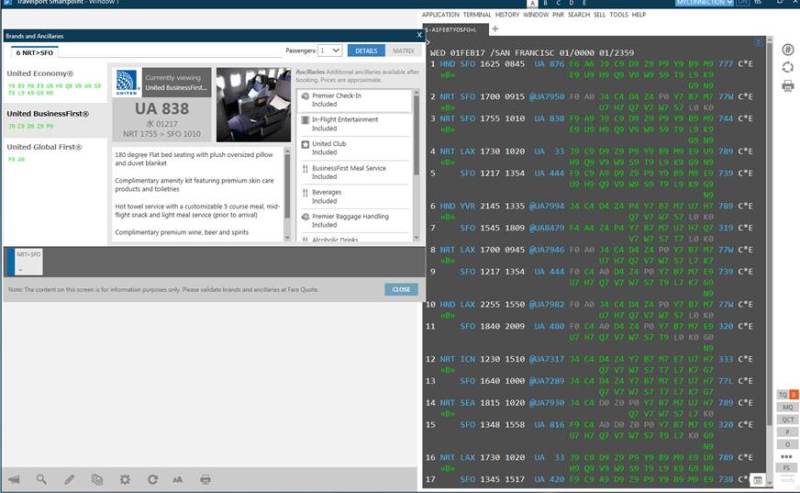The image size is (800, 493).
Task: Open settings gear in bottom toolbar
Action: click(x=124, y=479)
